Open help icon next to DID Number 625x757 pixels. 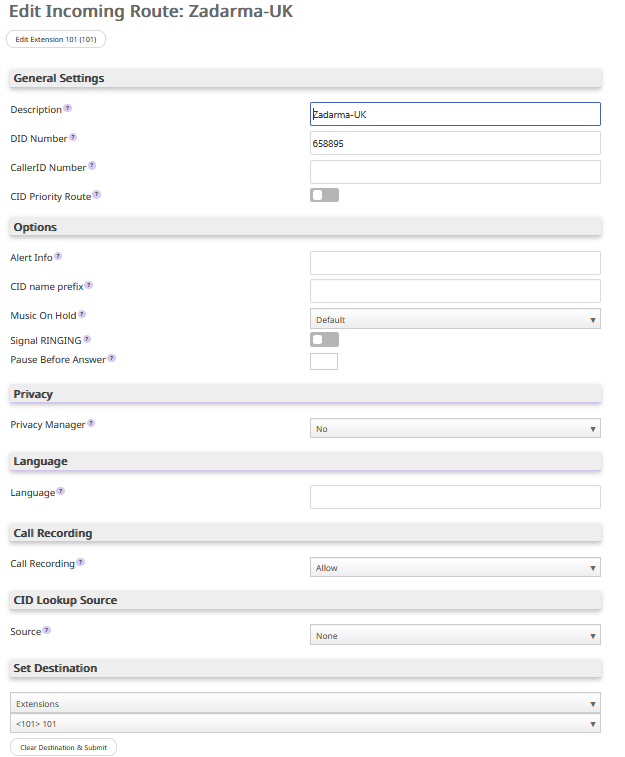[x=73, y=137]
